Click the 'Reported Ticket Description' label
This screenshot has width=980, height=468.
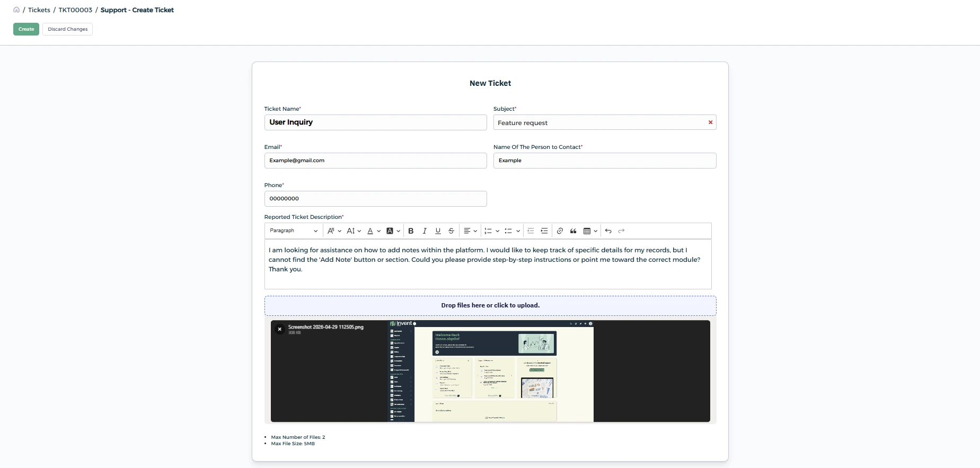pyautogui.click(x=303, y=217)
